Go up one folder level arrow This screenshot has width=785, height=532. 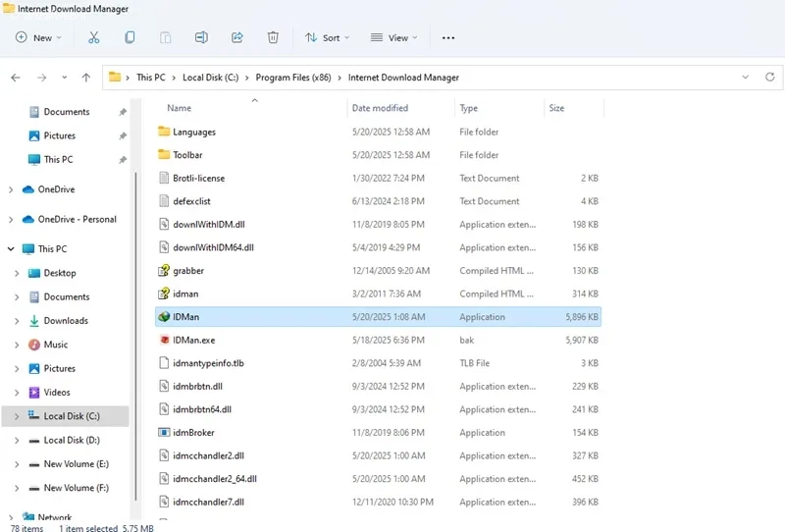pyautogui.click(x=86, y=78)
